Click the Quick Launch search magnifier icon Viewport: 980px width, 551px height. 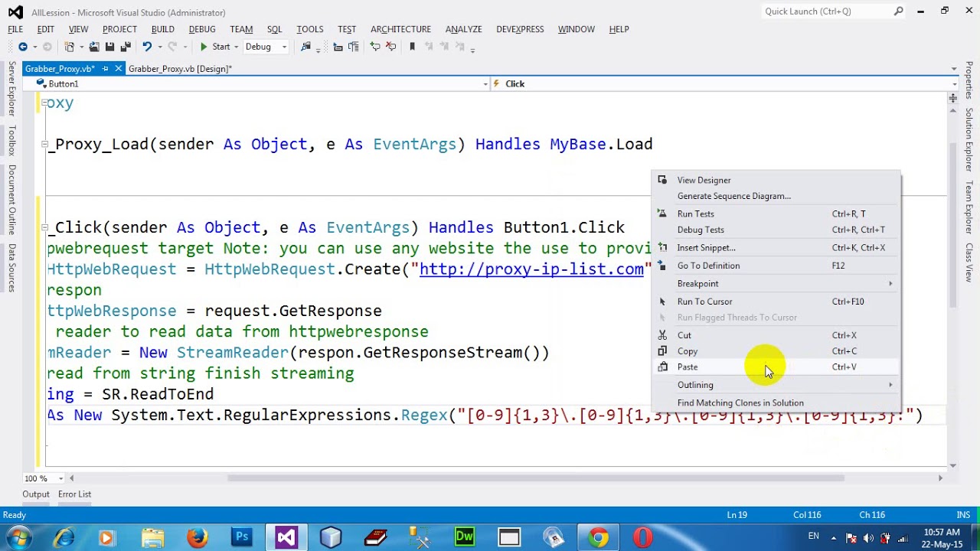coord(899,11)
